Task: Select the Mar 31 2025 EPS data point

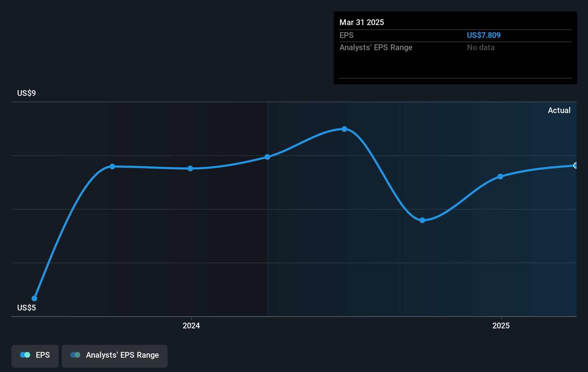Action: coord(575,165)
